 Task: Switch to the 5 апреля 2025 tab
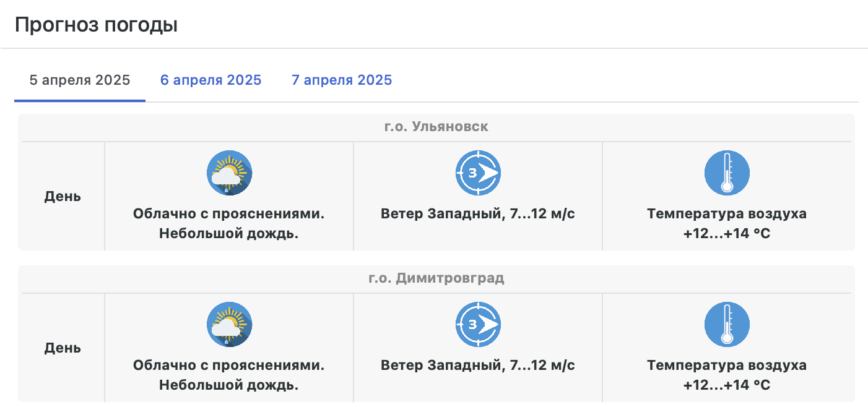coord(80,80)
